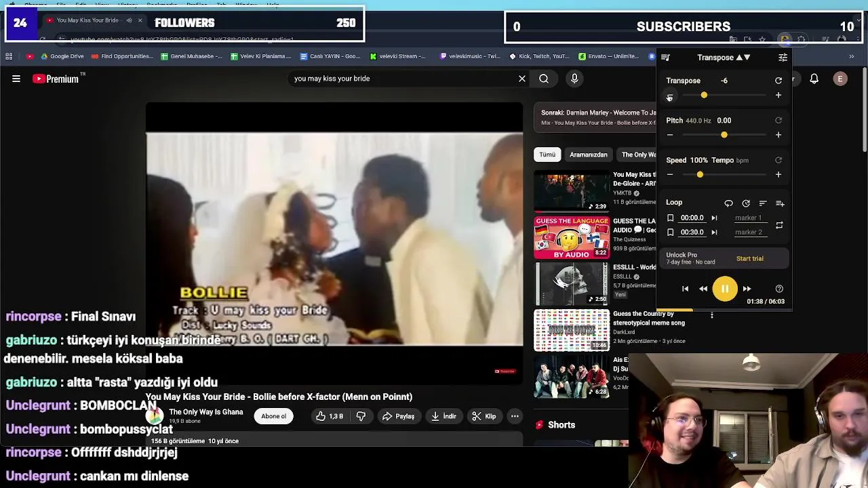The width and height of the screenshot is (868, 488).
Task: Open Transpose help question mark
Action: pos(779,289)
